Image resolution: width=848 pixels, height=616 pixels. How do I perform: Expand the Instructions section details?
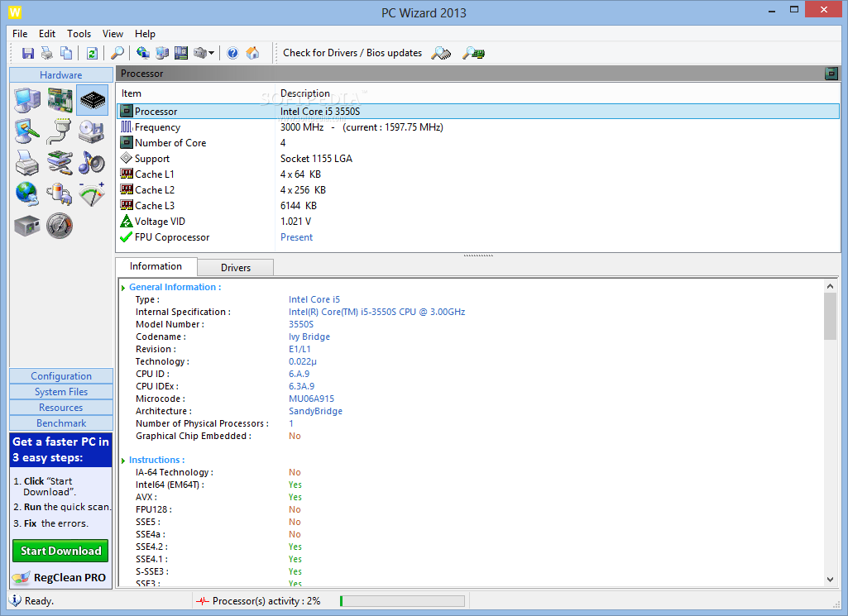[x=122, y=459]
